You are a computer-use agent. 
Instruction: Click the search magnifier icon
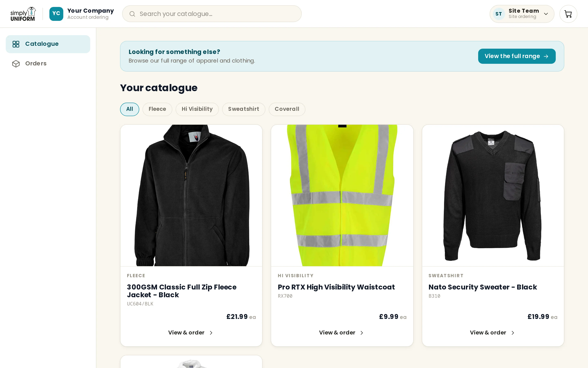[132, 14]
